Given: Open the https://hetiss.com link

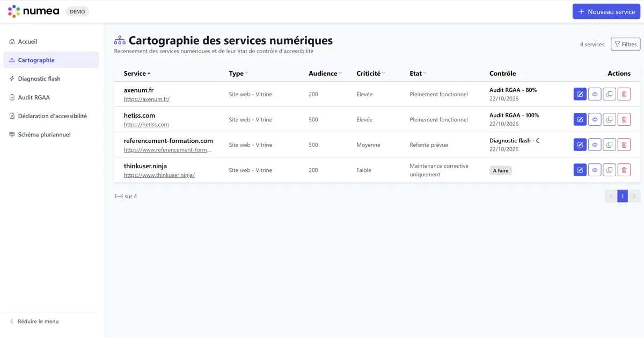Looking at the screenshot, I should (x=146, y=125).
